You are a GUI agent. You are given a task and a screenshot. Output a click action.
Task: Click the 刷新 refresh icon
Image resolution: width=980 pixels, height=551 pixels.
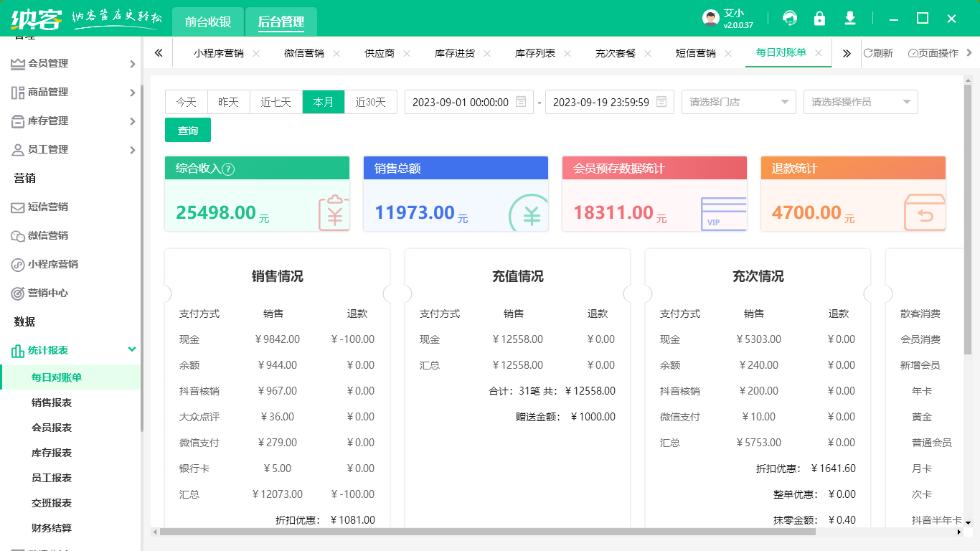pyautogui.click(x=868, y=52)
